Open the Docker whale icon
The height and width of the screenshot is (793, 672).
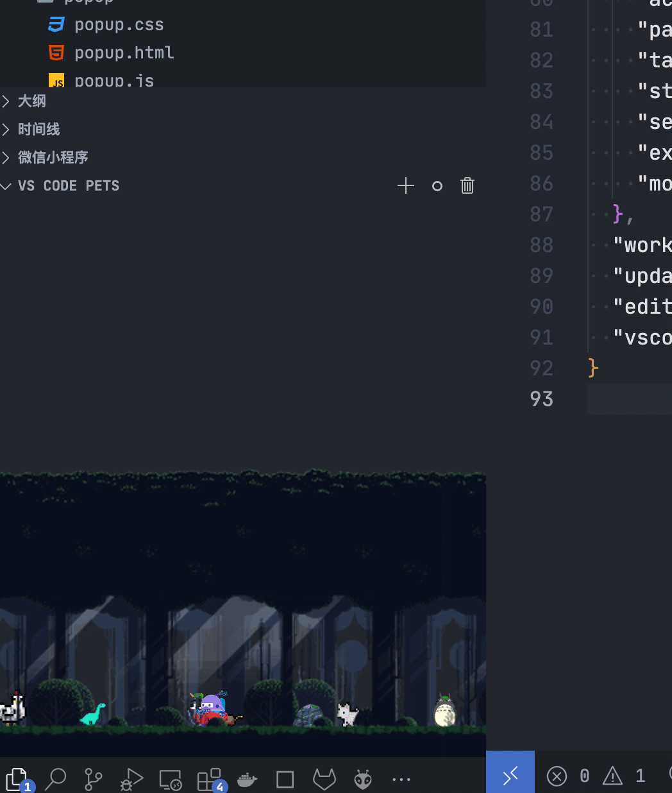tap(247, 780)
